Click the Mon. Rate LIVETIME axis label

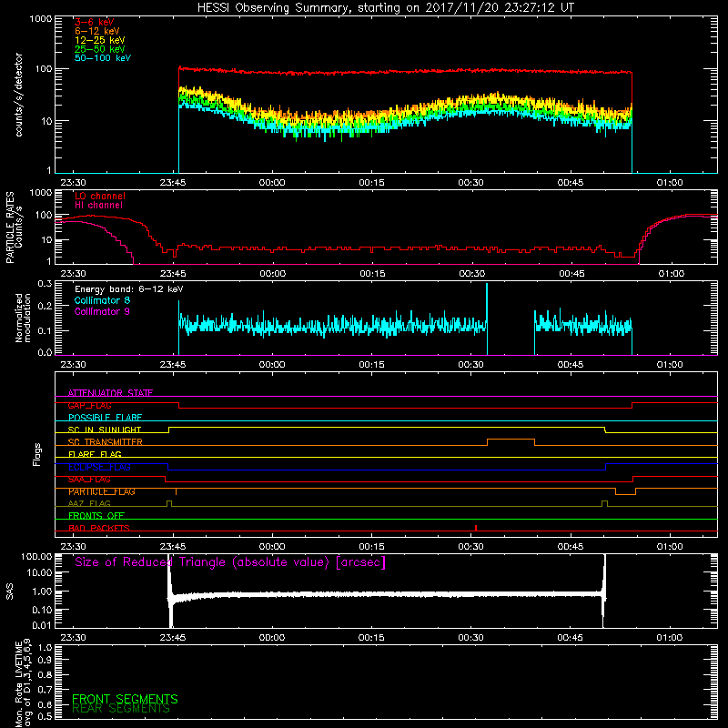(23, 683)
